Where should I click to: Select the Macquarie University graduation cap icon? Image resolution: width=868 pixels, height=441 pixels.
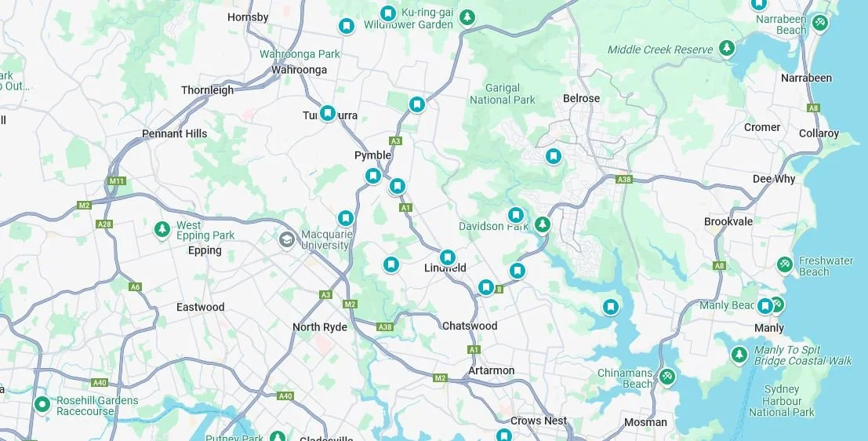286,240
